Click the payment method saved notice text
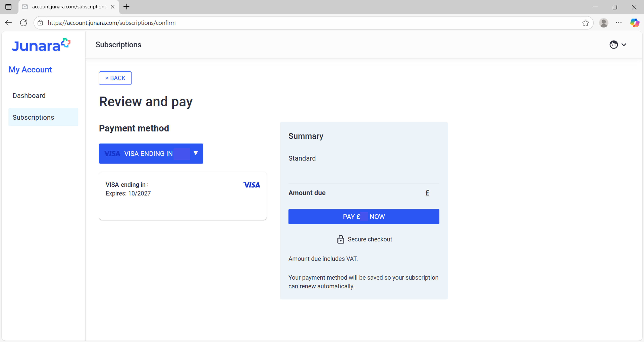 coord(363,282)
